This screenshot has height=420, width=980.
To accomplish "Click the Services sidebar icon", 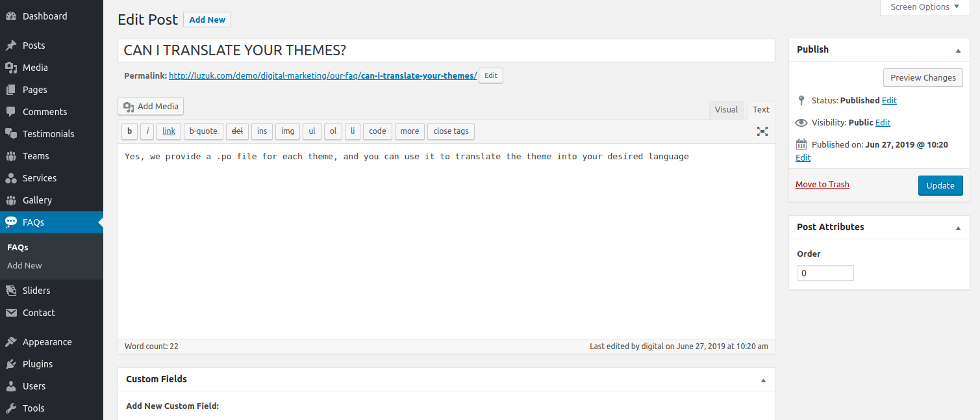I will (11, 178).
